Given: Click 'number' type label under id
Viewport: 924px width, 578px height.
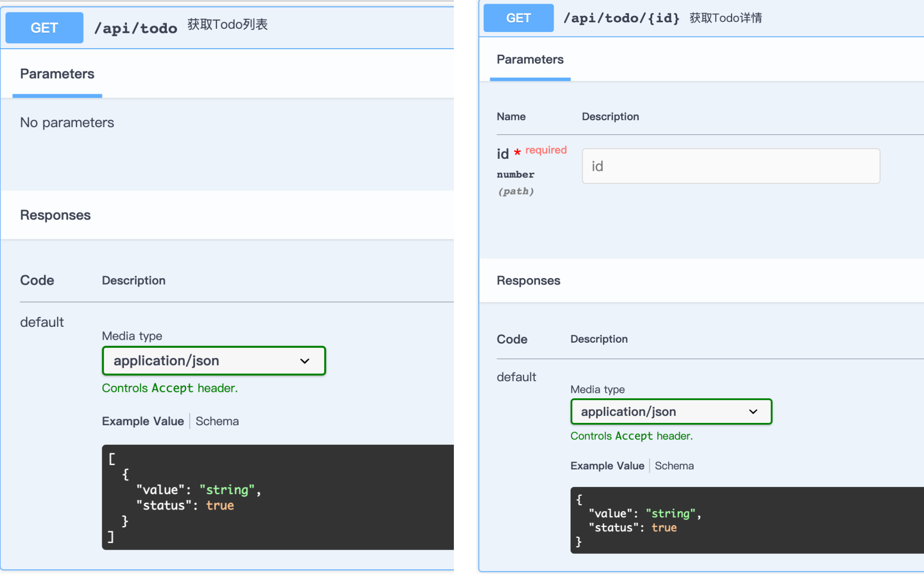Looking at the screenshot, I should (x=516, y=175).
